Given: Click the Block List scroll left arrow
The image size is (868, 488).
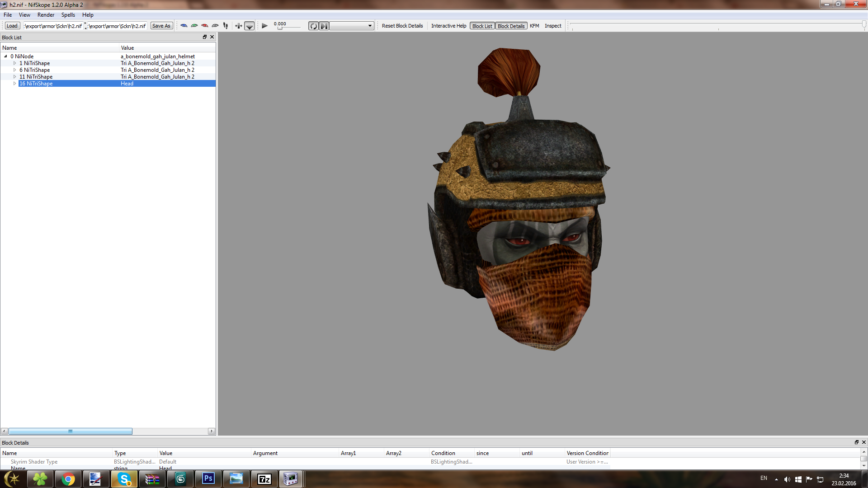Looking at the screenshot, I should [x=4, y=432].
